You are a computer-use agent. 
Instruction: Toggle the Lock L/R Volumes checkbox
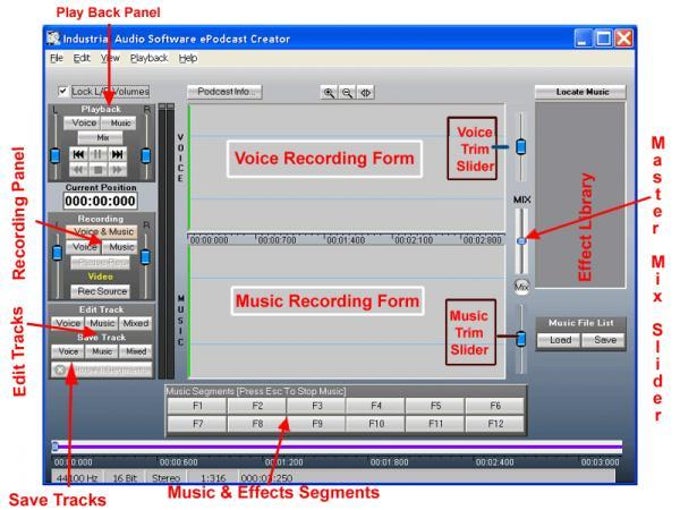[x=63, y=91]
